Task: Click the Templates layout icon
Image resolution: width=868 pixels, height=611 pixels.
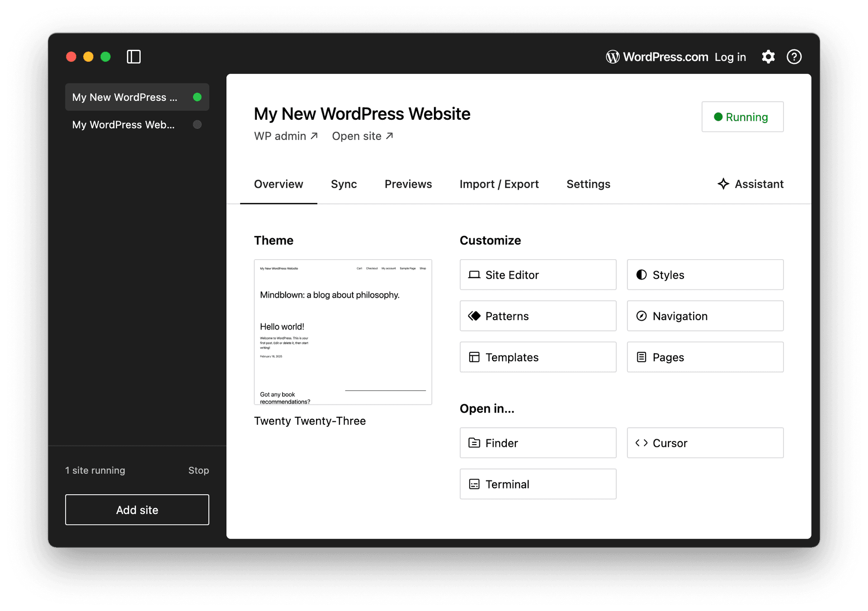Action: (474, 357)
